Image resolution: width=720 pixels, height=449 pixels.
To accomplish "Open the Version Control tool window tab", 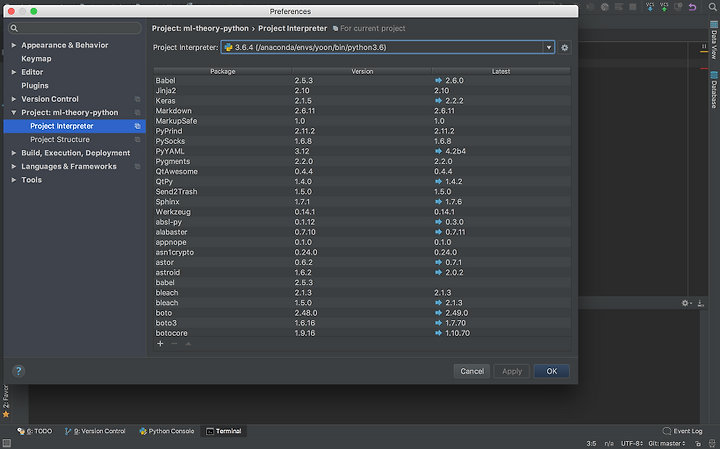I will coord(95,431).
